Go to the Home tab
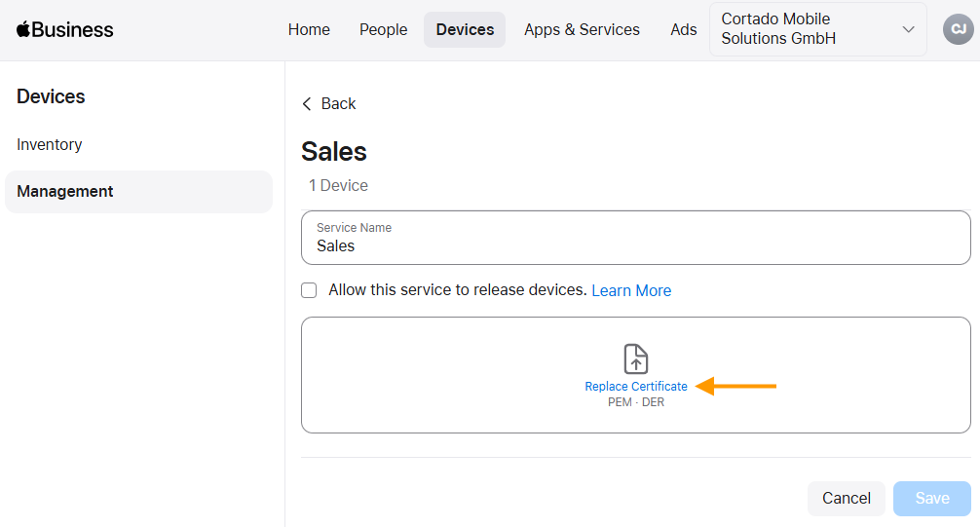This screenshot has height=527, width=980. (x=309, y=29)
